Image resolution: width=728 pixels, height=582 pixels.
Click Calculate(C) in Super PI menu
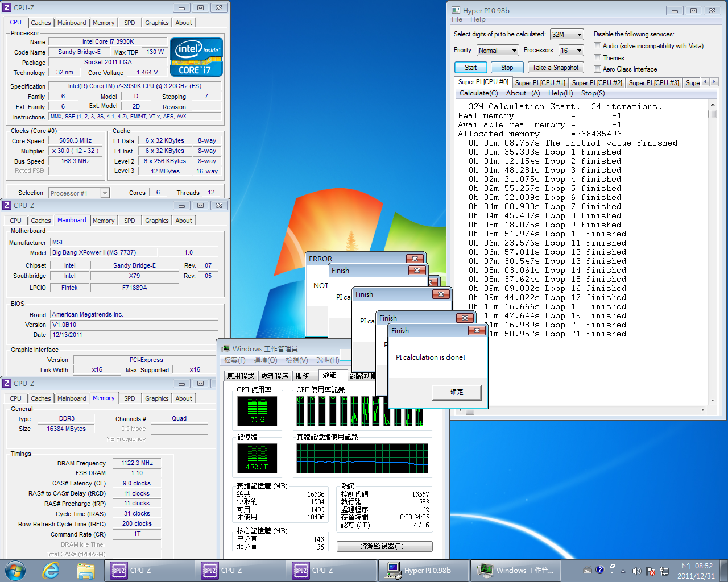pyautogui.click(x=479, y=93)
